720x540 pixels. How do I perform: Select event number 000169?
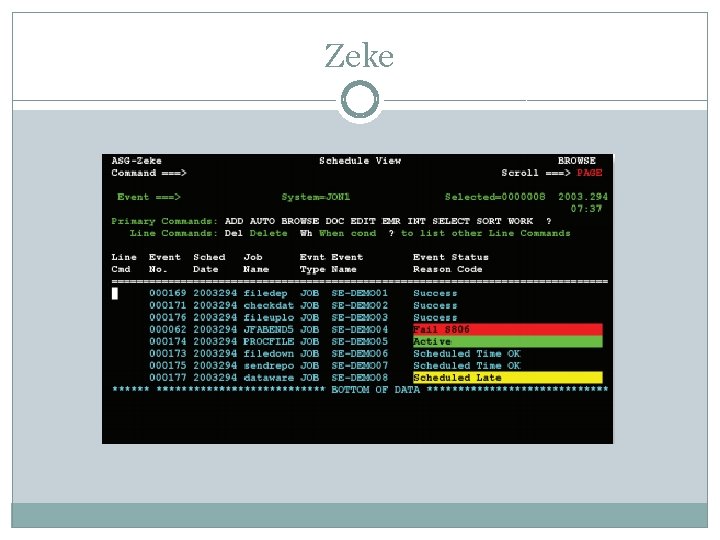click(x=168, y=293)
